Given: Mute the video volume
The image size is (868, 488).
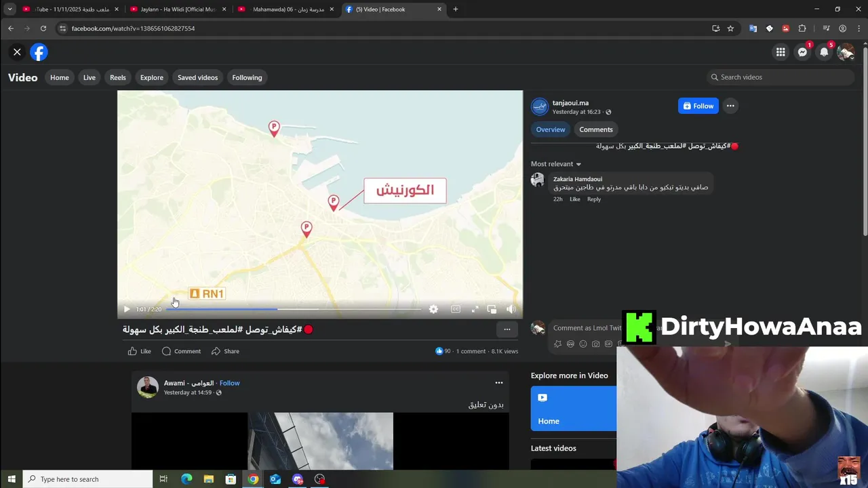Looking at the screenshot, I should tap(511, 309).
